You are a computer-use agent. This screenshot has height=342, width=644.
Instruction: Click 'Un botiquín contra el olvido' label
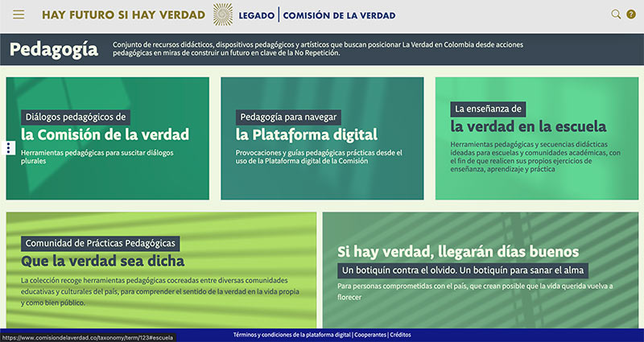463,270
